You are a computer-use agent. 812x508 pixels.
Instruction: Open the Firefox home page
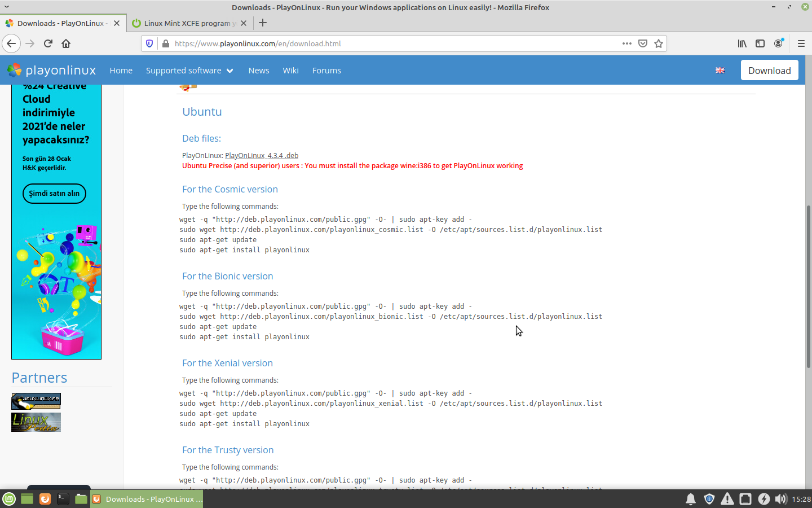(66, 43)
